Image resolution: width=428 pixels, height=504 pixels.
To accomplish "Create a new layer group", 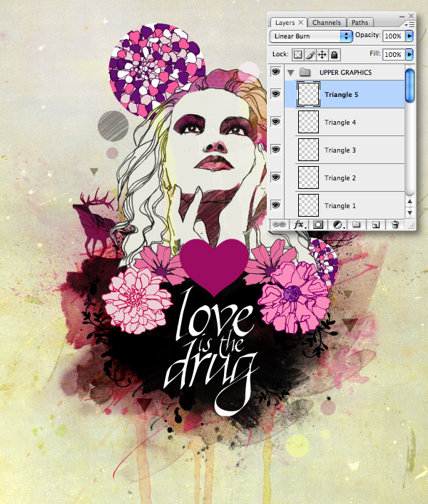I will point(356,225).
